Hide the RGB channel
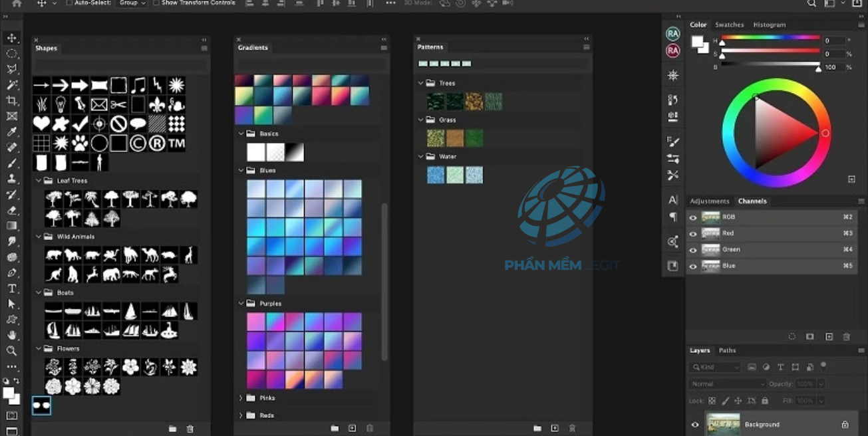The height and width of the screenshot is (436, 868). coord(693,217)
